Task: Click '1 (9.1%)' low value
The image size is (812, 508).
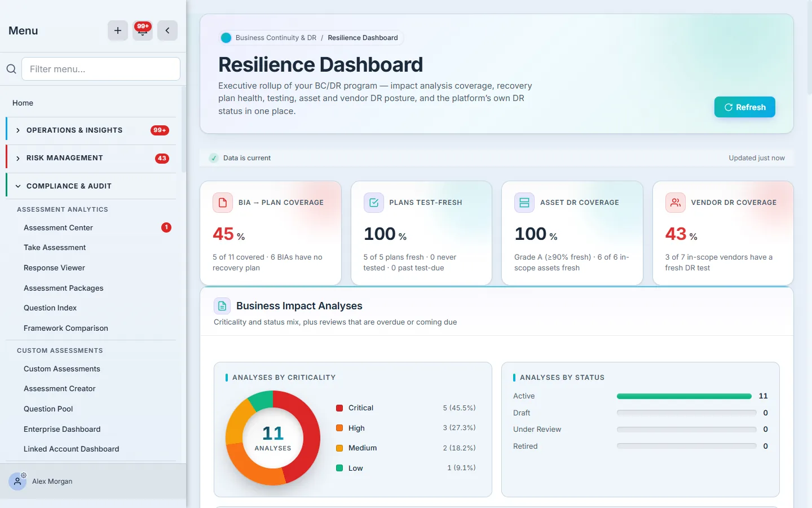Action: coord(461,468)
